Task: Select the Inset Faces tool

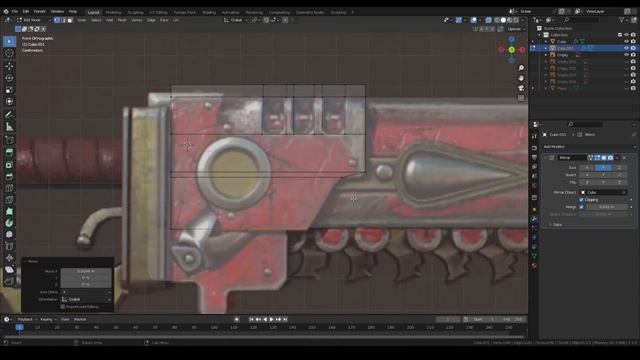Action: pyautogui.click(x=9, y=164)
